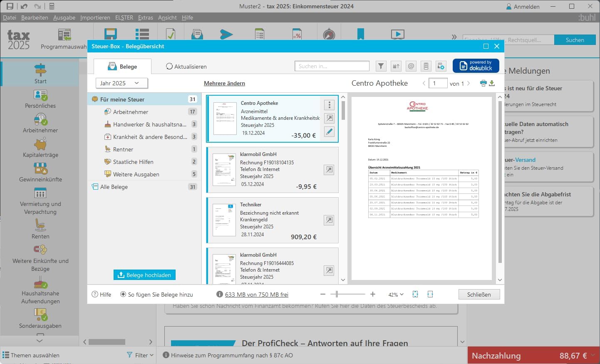
Task: Open klarmobil receipt dated 05.12.2024 via arrow icon
Action: point(329,170)
